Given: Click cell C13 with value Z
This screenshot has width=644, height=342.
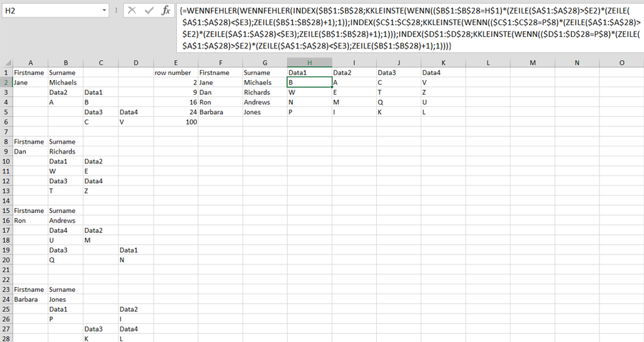Looking at the screenshot, I should point(101,191).
